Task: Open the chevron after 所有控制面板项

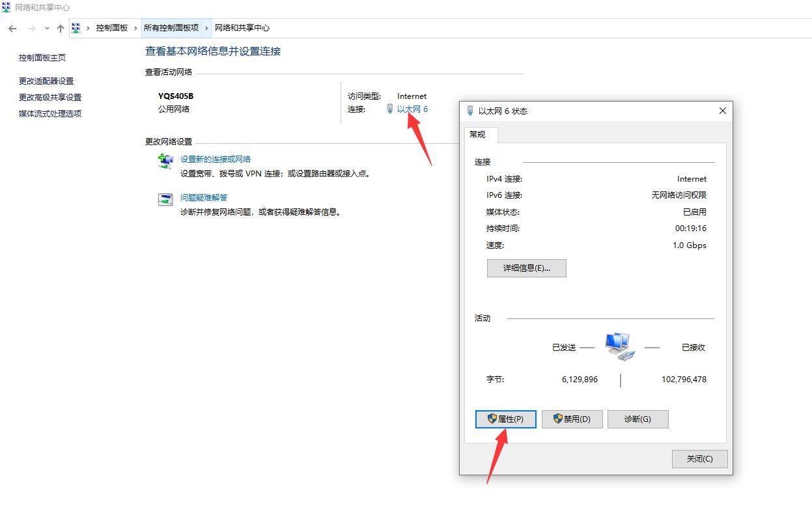Action: [208, 28]
